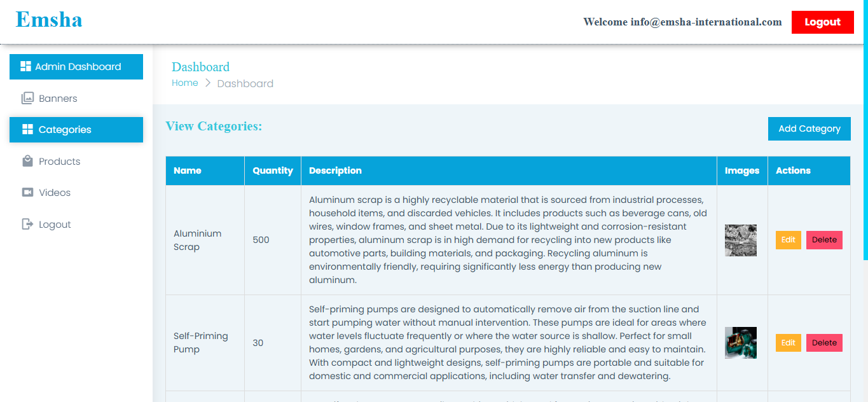Edit the Aluminium Scrap category
The height and width of the screenshot is (402, 868).
pos(788,240)
